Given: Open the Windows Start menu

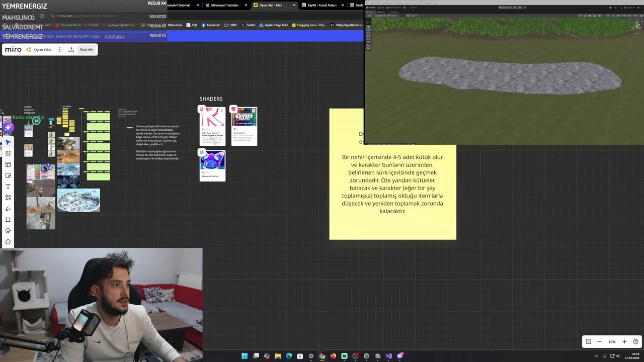Looking at the screenshot, I should pyautogui.click(x=245, y=356).
